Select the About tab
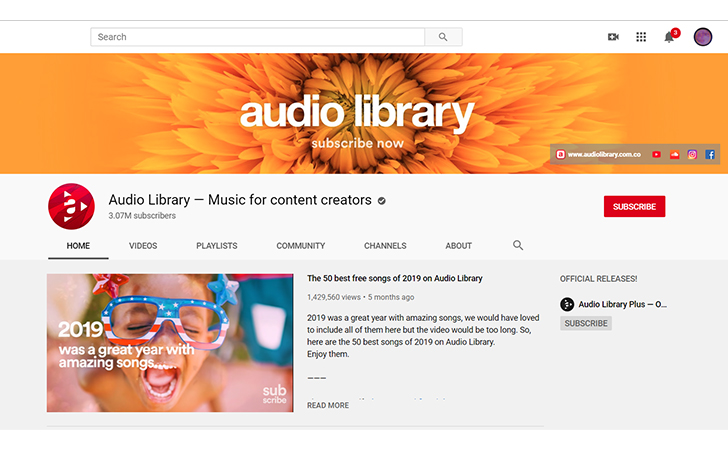This screenshot has height=450, width=728. (x=459, y=246)
